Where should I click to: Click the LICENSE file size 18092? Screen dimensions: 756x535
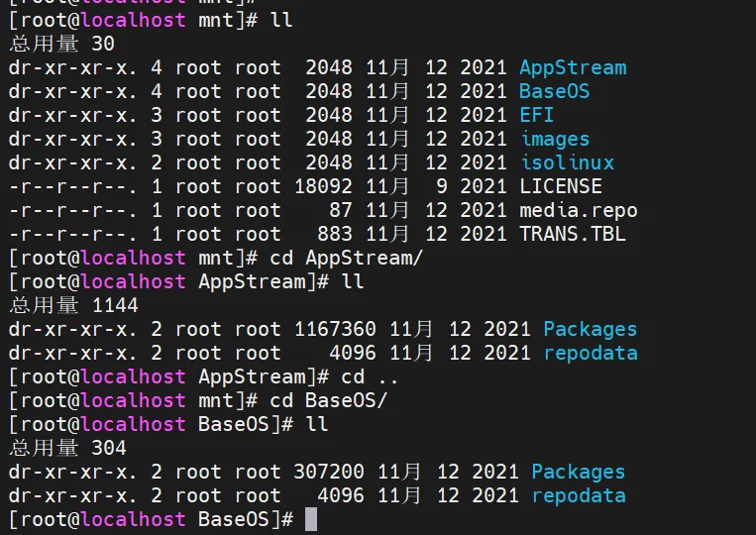point(323,187)
